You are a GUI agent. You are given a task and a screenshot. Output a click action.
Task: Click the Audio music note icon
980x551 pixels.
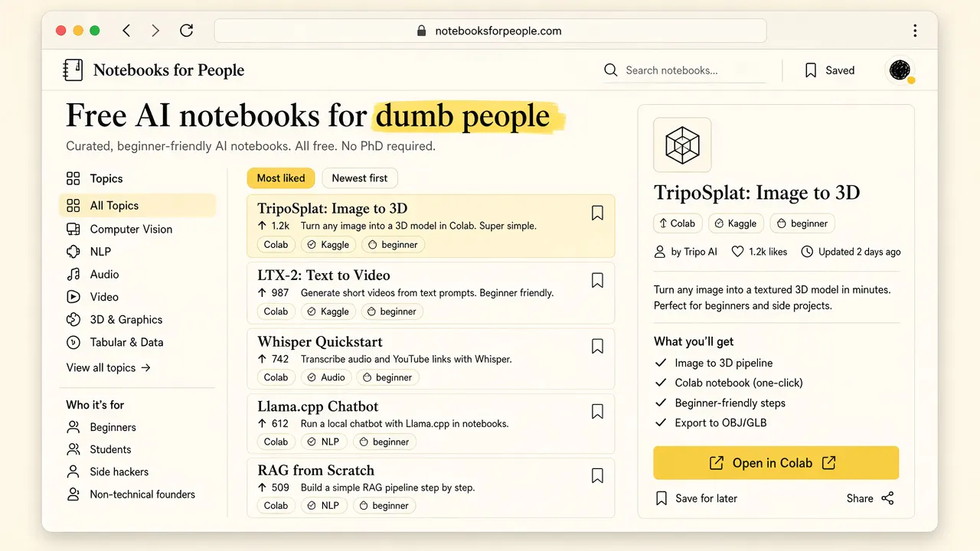pos(73,274)
